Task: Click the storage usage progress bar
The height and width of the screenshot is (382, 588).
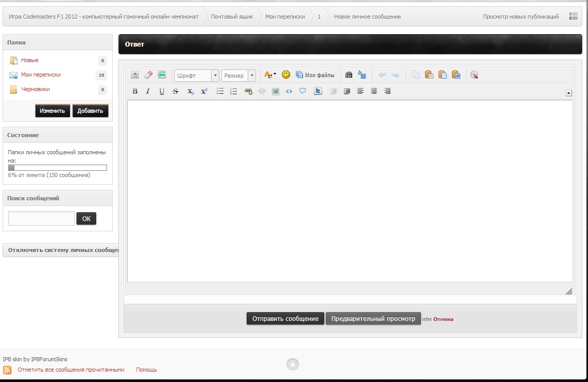Action: point(57,168)
